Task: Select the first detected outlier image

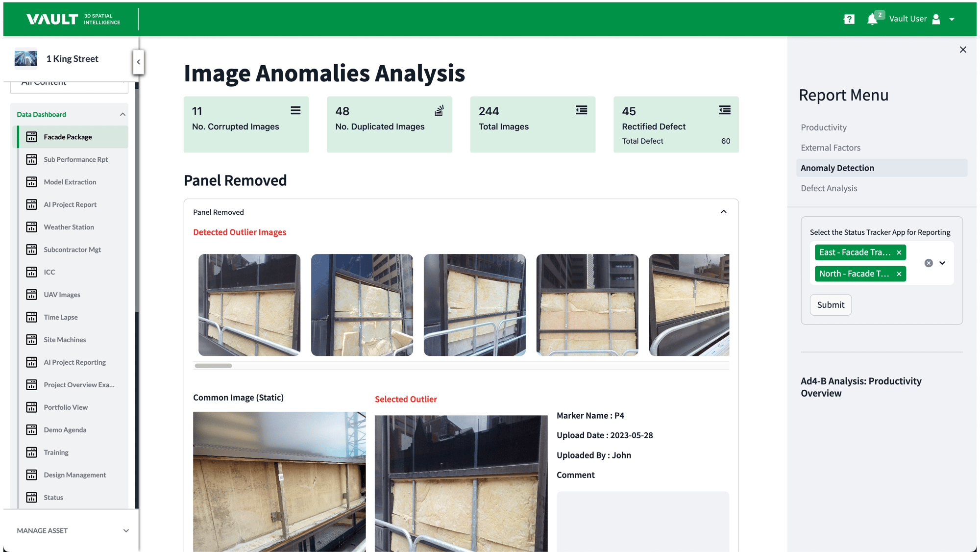Action: (x=249, y=305)
